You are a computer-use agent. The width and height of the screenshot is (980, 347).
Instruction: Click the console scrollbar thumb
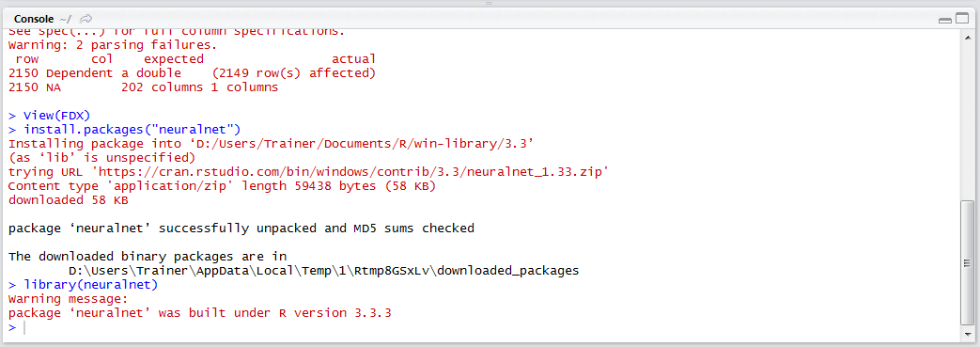pos(966,262)
